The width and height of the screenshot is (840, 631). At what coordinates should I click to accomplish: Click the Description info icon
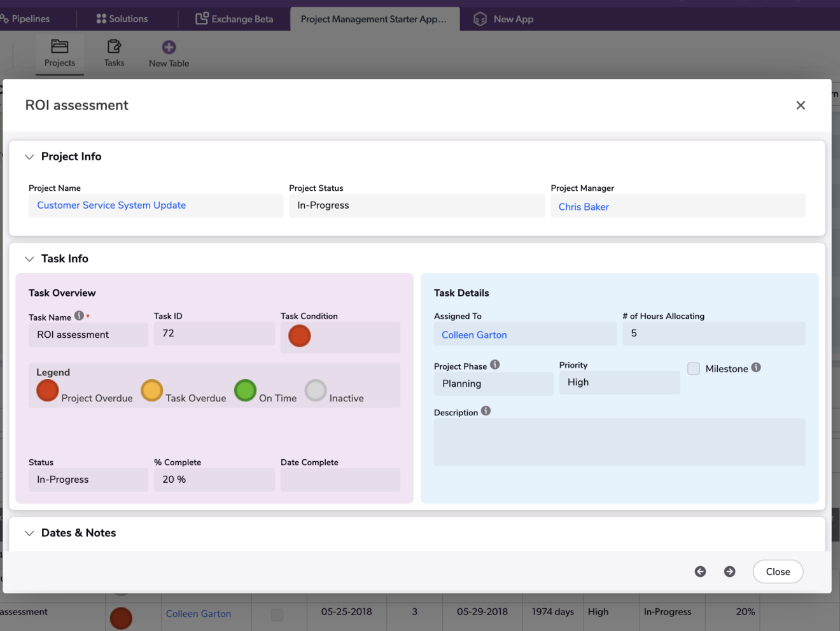click(486, 411)
